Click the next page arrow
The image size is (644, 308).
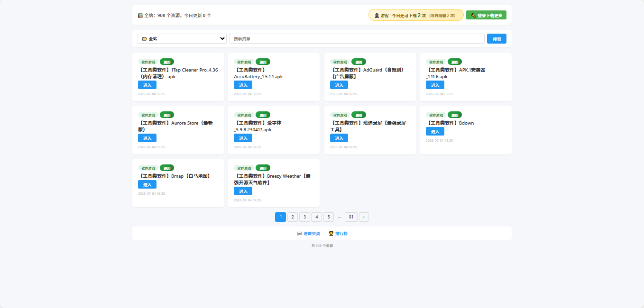[364, 217]
